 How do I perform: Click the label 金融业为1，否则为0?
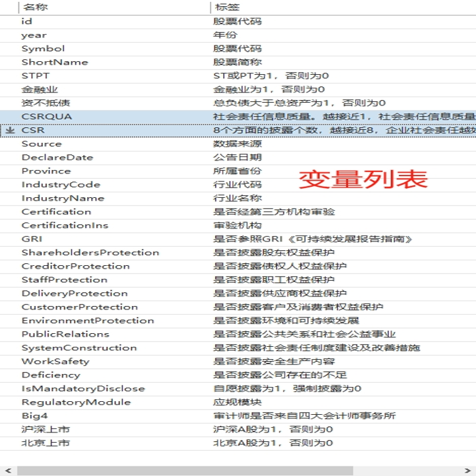269,89
